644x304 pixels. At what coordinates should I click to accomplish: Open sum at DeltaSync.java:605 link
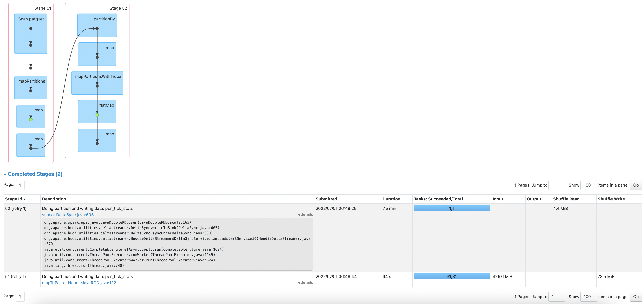(68, 215)
